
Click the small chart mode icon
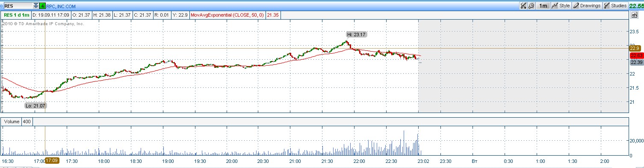pyautogui.click(x=635, y=15)
